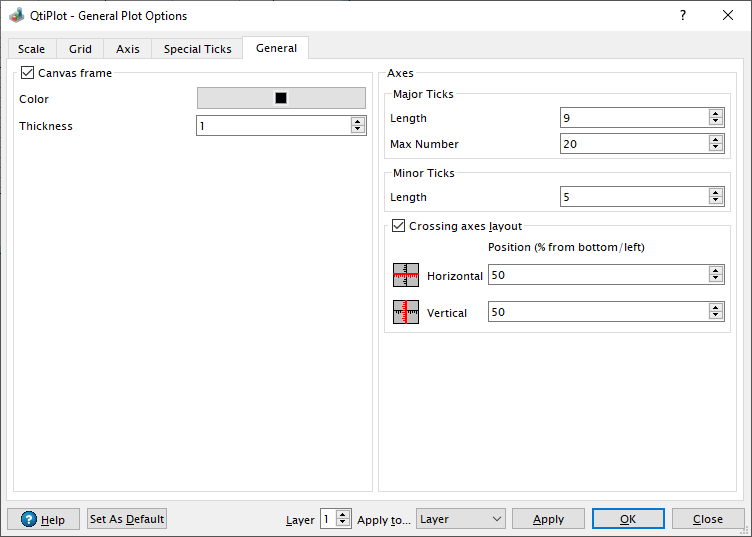Decrease the Major Ticks Length value
The image size is (752, 537).
coord(715,122)
